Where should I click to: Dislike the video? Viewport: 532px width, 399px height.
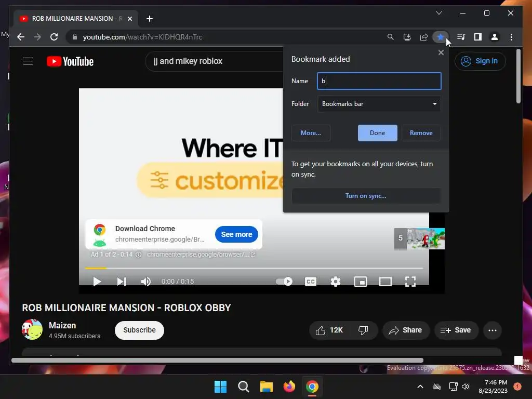(363, 330)
